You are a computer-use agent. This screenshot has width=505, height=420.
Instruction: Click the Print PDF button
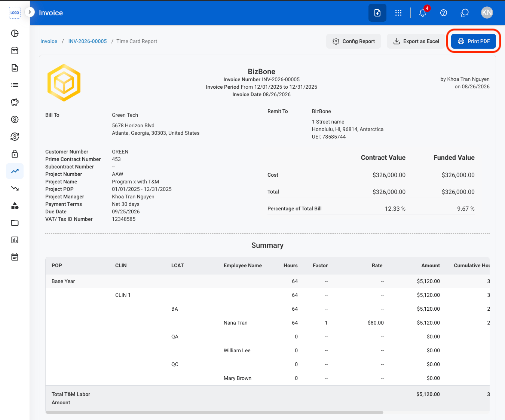(474, 41)
